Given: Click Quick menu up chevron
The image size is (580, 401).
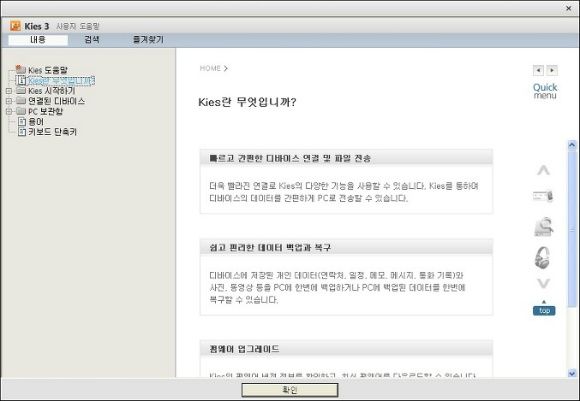Looking at the screenshot, I should pos(543,171).
